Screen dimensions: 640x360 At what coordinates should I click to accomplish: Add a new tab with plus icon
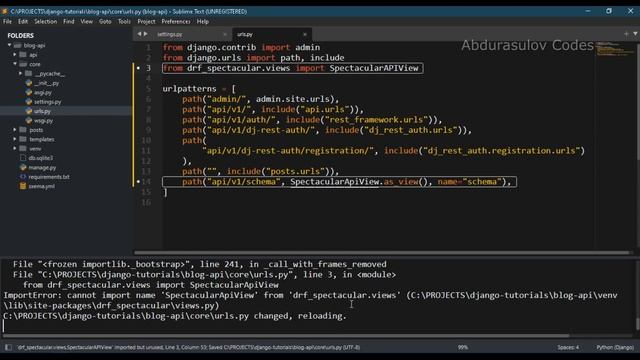pos(626,34)
